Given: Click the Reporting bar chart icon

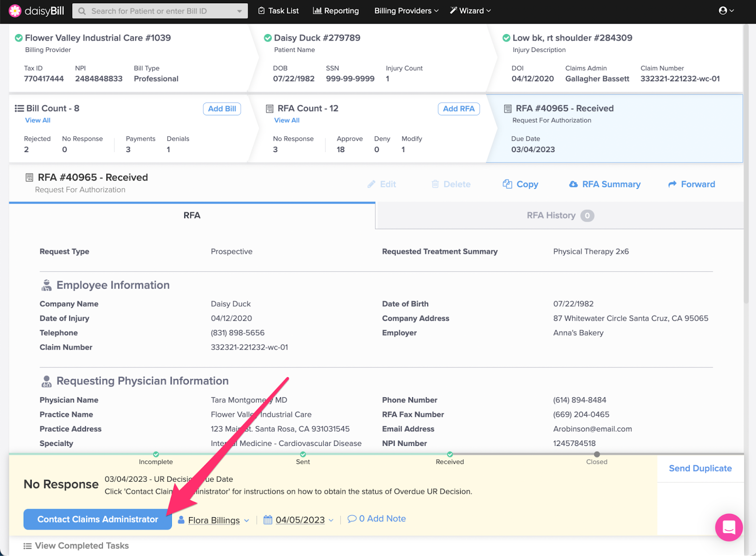Looking at the screenshot, I should click(317, 10).
